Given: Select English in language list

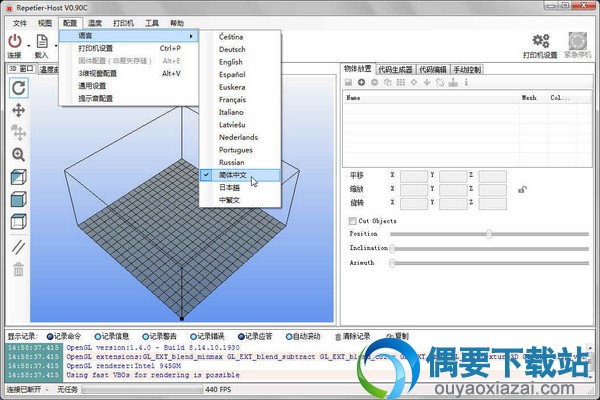Looking at the screenshot, I should [240, 62].
